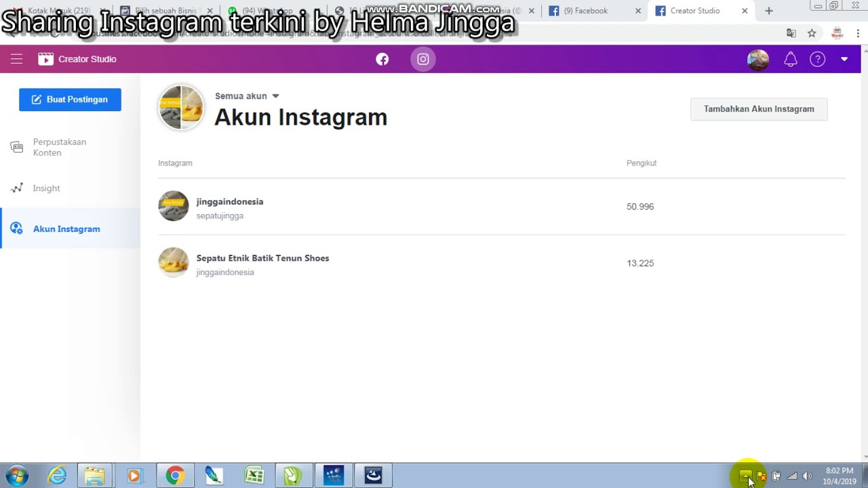The width and height of the screenshot is (868, 488).
Task: Expand the Semua akun dropdown
Action: tap(247, 96)
